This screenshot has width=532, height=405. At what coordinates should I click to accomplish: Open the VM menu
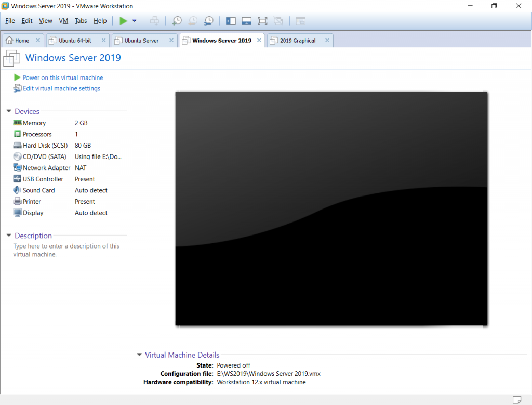pyautogui.click(x=63, y=21)
